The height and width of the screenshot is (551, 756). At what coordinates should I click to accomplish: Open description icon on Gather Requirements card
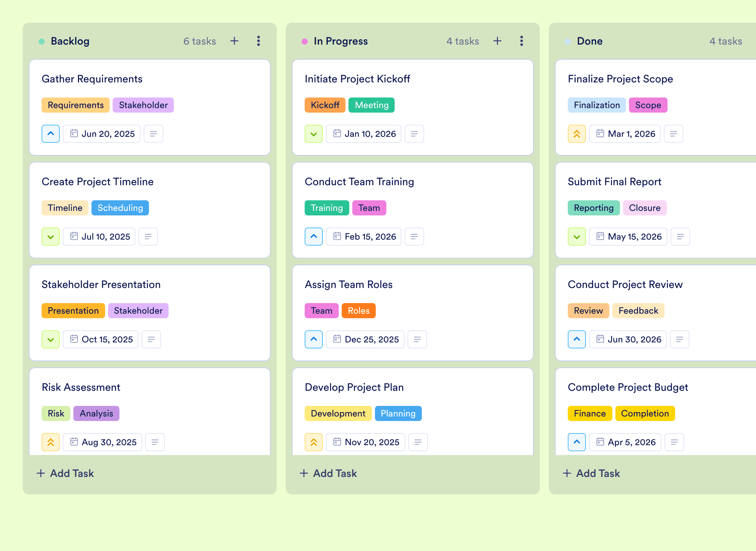coord(153,134)
